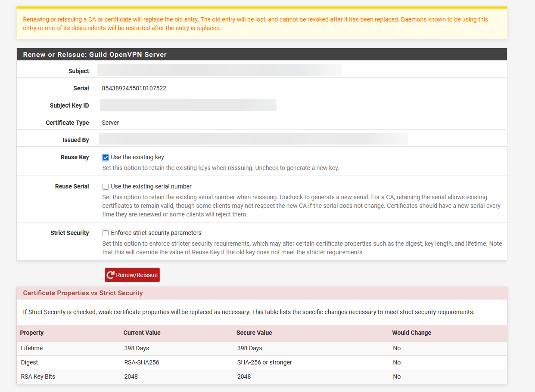Click the Property column header
The image size is (535, 392).
point(32,333)
